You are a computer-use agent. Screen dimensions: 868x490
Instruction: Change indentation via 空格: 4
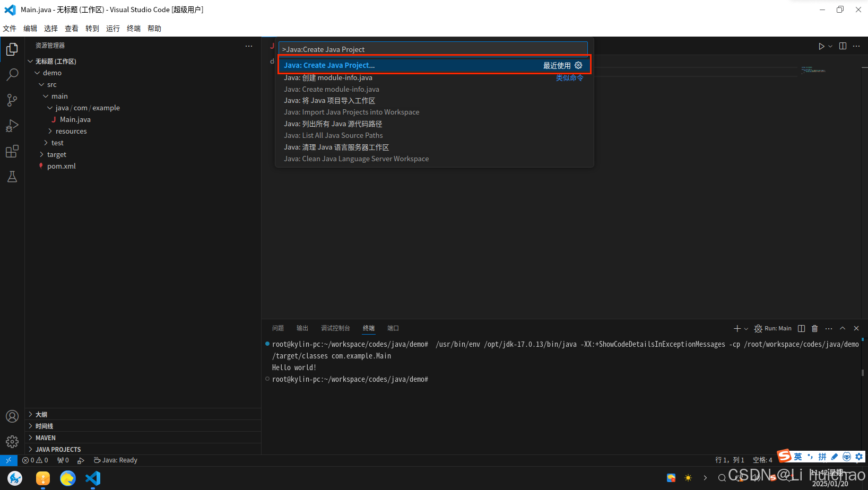pos(762,460)
